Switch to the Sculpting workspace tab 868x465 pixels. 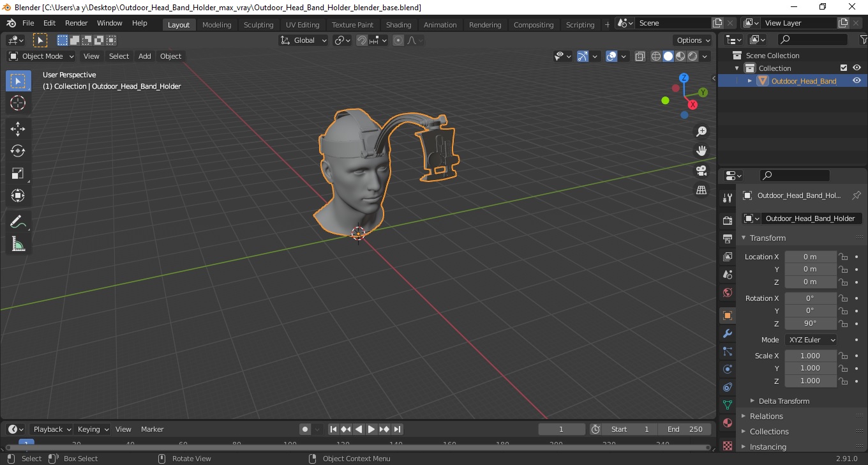click(x=258, y=25)
